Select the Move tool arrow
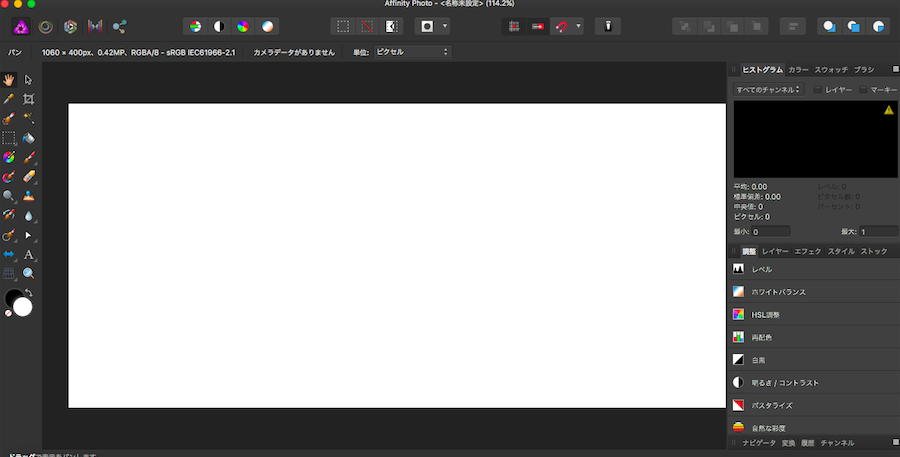Image resolution: width=900 pixels, height=457 pixels. [x=29, y=79]
